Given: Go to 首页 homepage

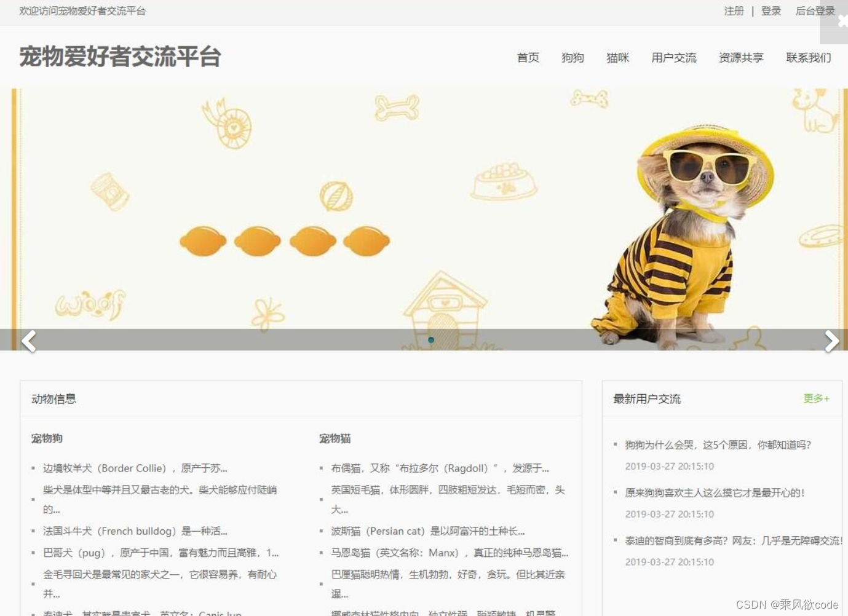Looking at the screenshot, I should click(x=528, y=57).
